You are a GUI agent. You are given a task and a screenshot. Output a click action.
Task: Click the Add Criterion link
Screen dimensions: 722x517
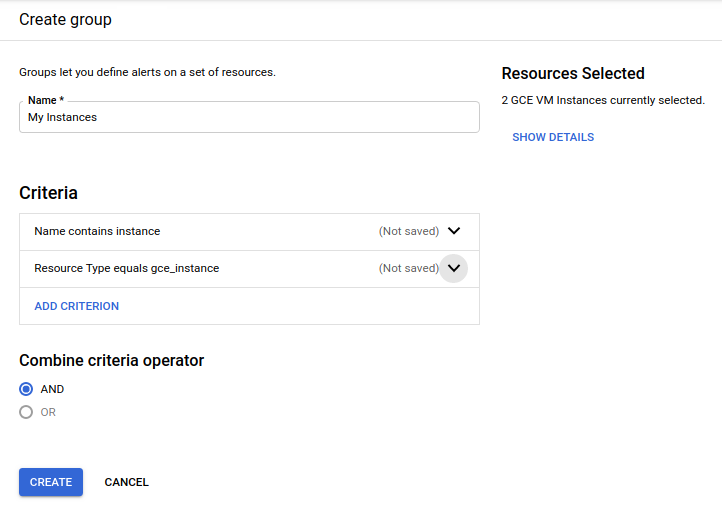pos(77,306)
